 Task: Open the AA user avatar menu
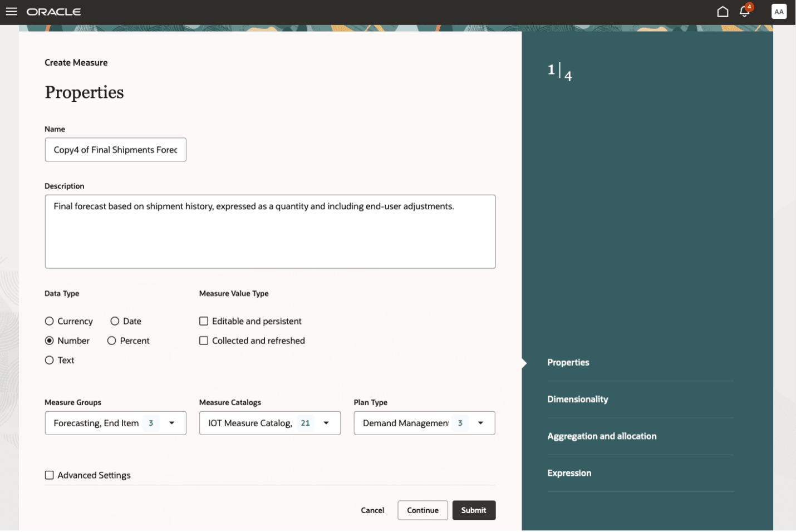pos(779,12)
